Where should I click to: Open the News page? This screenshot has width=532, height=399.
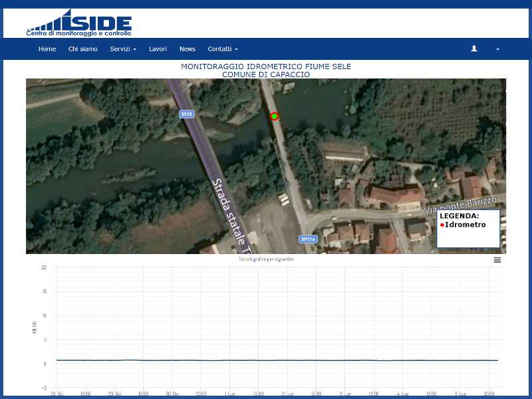tap(188, 49)
